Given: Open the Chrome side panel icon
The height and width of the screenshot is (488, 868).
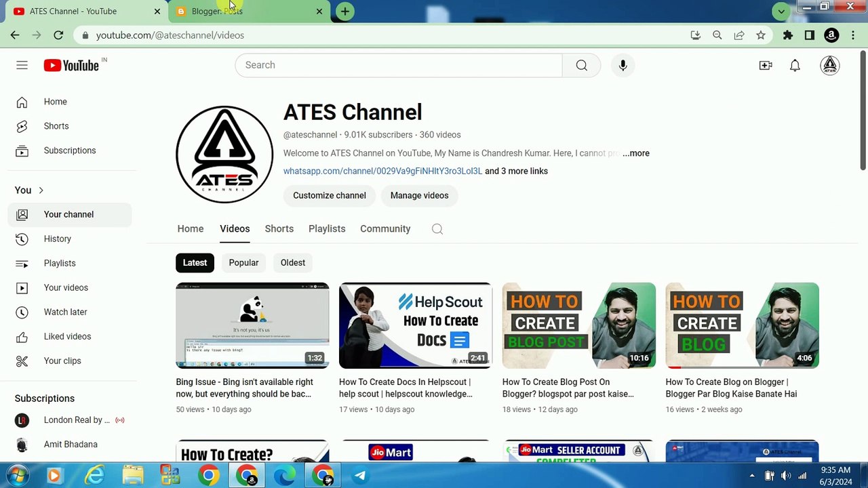Looking at the screenshot, I should (810, 35).
